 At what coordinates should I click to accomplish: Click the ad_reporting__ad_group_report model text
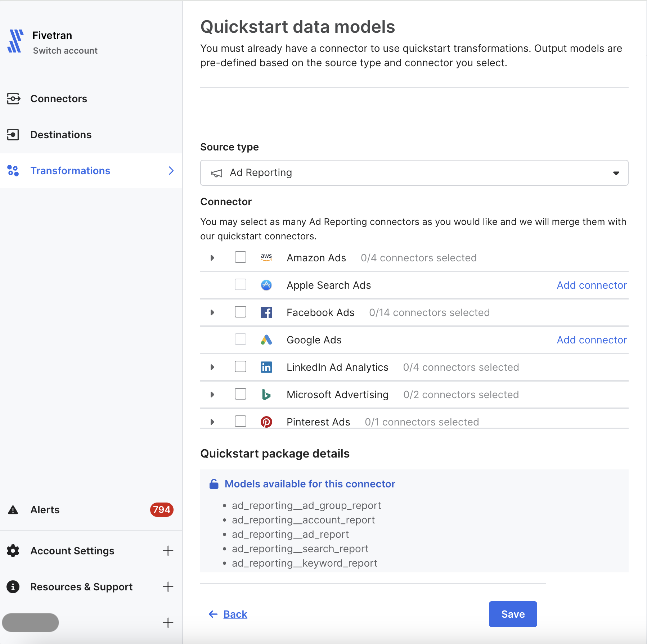click(x=306, y=506)
